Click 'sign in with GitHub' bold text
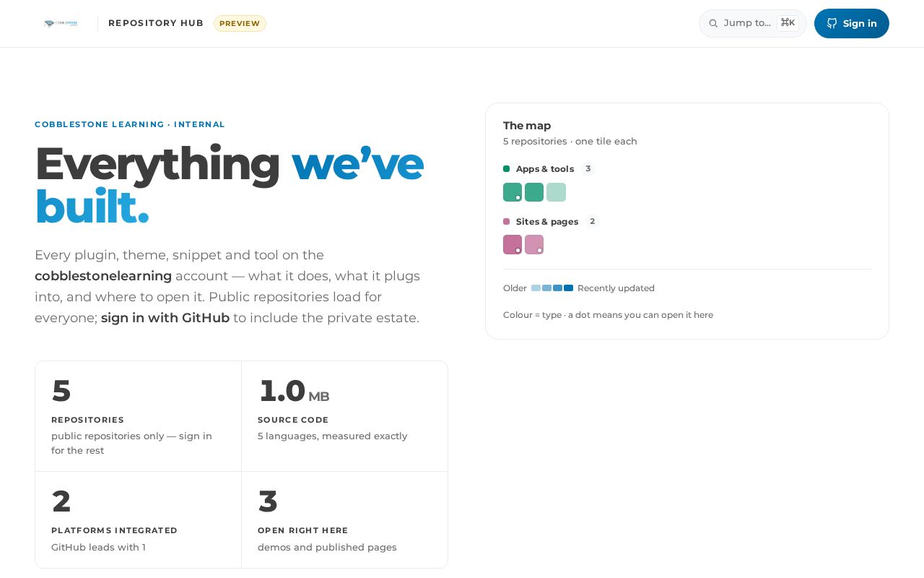This screenshot has width=924, height=578. tap(165, 318)
